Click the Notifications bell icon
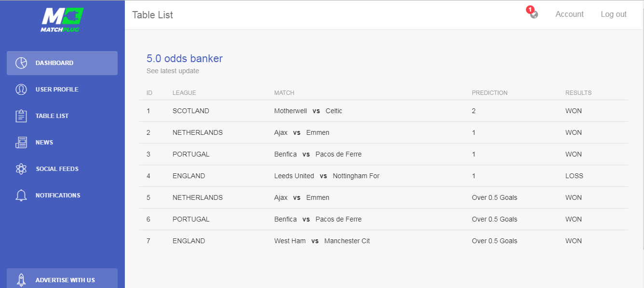The width and height of the screenshot is (644, 288). point(21,196)
